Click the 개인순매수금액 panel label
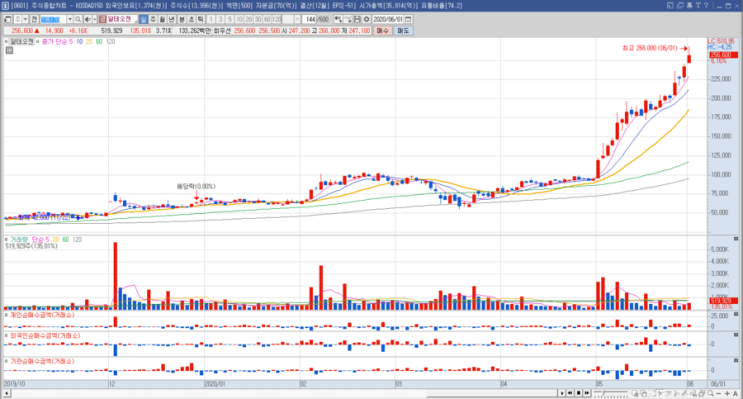 tap(42, 315)
